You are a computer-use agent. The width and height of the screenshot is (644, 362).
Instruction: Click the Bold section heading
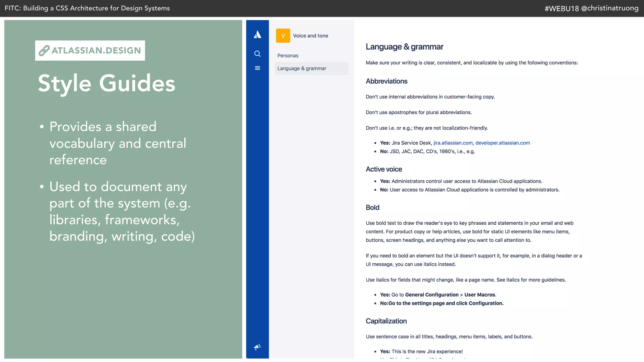tap(372, 208)
